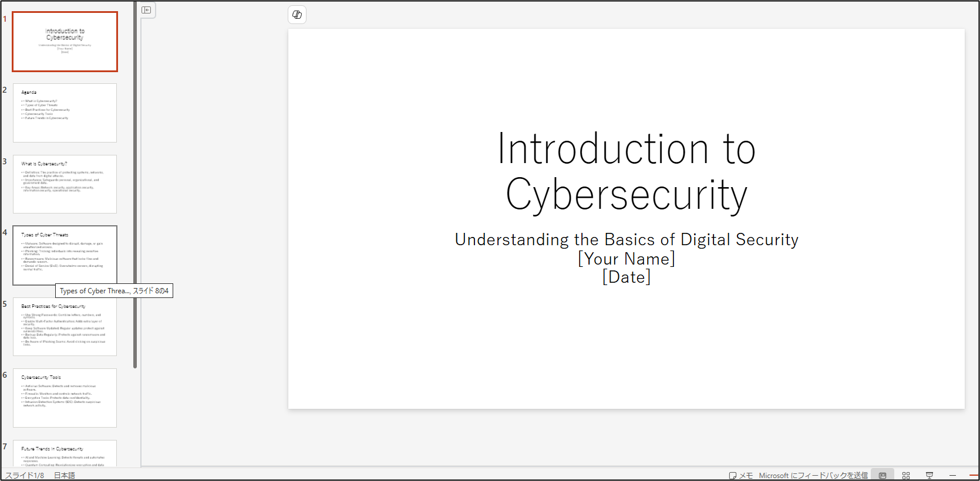The width and height of the screenshot is (980, 481).
Task: Select slide 3 What is Cybersecurity thumbnail
Action: coord(65,184)
